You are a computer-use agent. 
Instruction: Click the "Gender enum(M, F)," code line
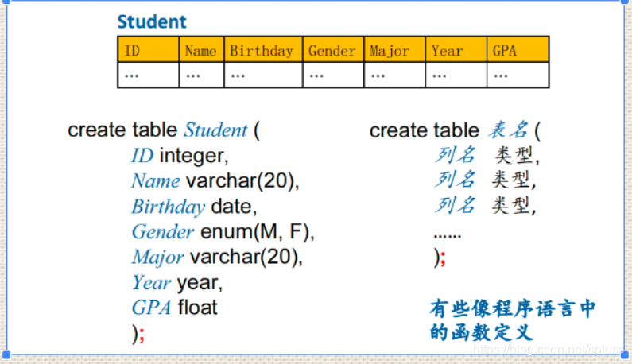pos(223,232)
